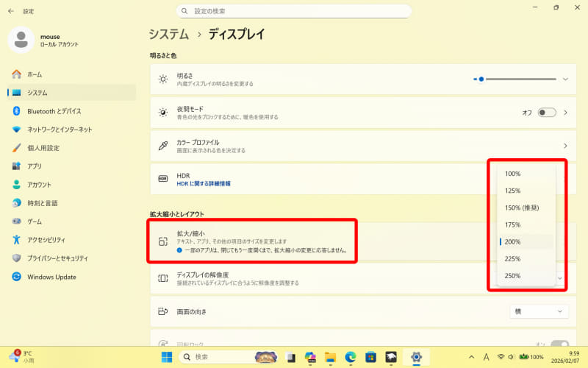This screenshot has width=588, height=368.
Task: Click the カラー プロファイル dropper icon
Action: pos(162,146)
